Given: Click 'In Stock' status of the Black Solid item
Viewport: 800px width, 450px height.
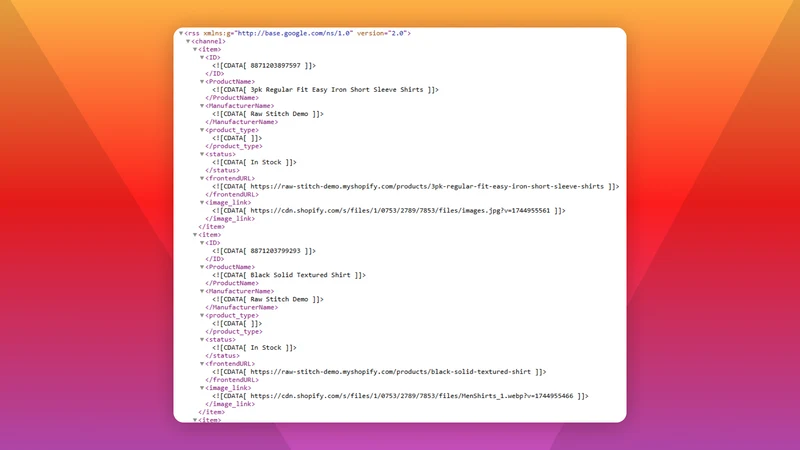Looking at the screenshot, I should coord(266,348).
